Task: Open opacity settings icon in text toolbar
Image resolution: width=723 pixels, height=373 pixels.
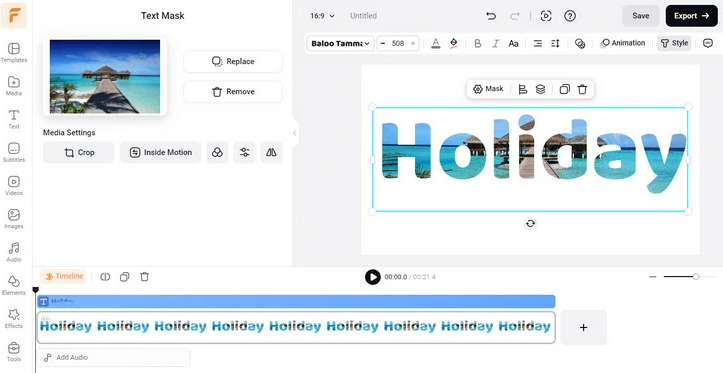Action: (580, 43)
